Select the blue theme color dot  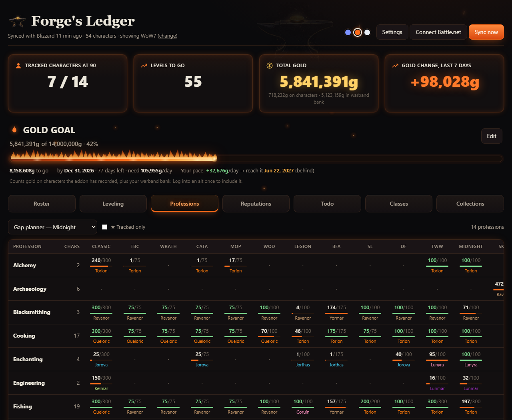point(348,32)
